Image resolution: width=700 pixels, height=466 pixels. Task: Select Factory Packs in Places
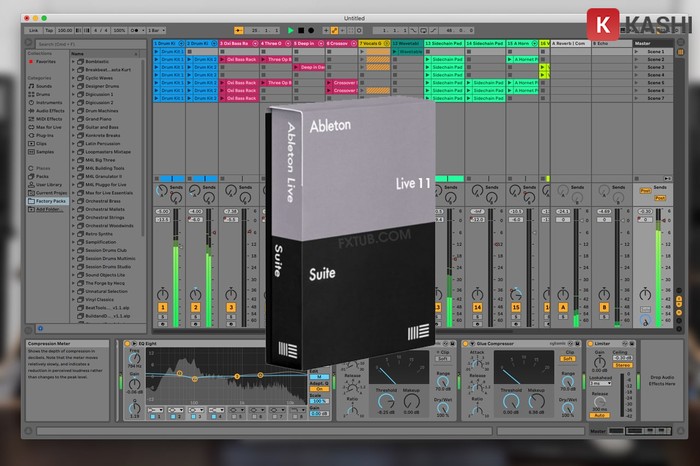[x=48, y=201]
